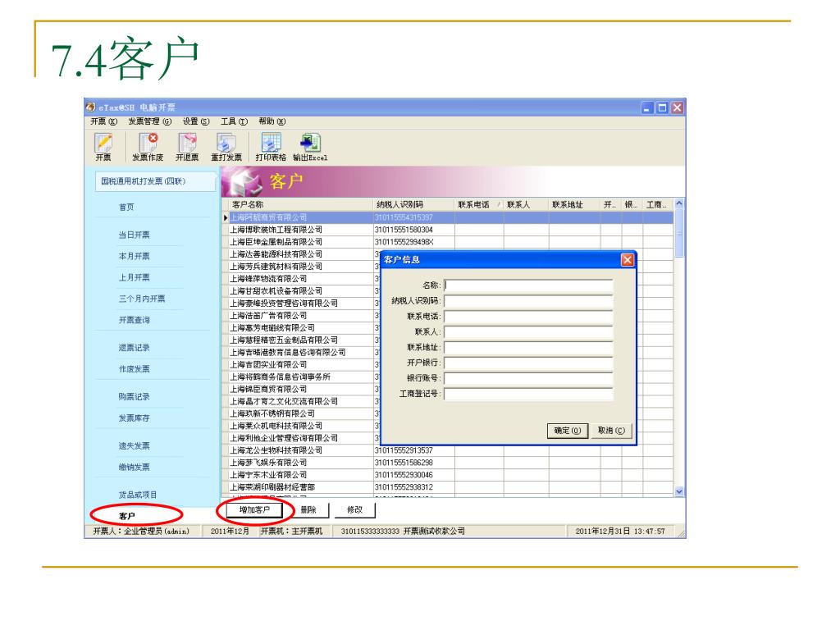This screenshot has width=840, height=630.
Task: Click into the 纳税人识别码 input field
Action: (x=528, y=301)
